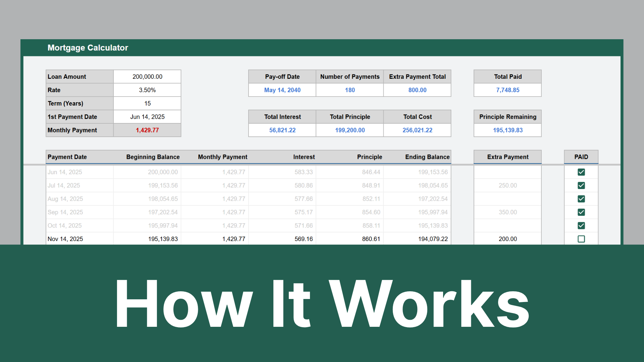Viewport: 644px width, 362px height.
Task: Click the Pay-off Date value May 14, 2040
Action: 282,90
